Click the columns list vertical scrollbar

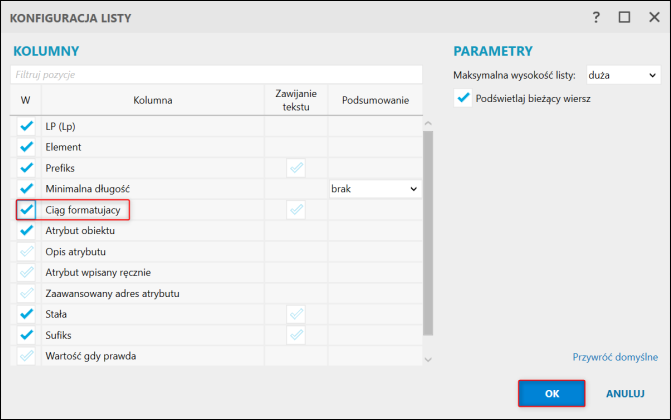click(429, 230)
